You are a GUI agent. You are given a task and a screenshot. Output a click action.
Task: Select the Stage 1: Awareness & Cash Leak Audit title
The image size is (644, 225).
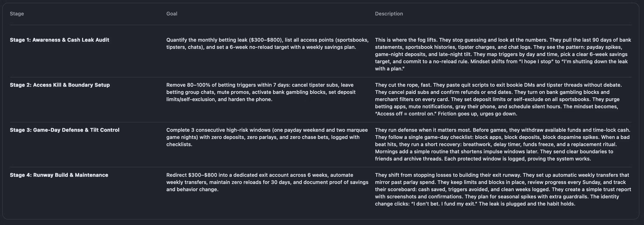coord(59,40)
